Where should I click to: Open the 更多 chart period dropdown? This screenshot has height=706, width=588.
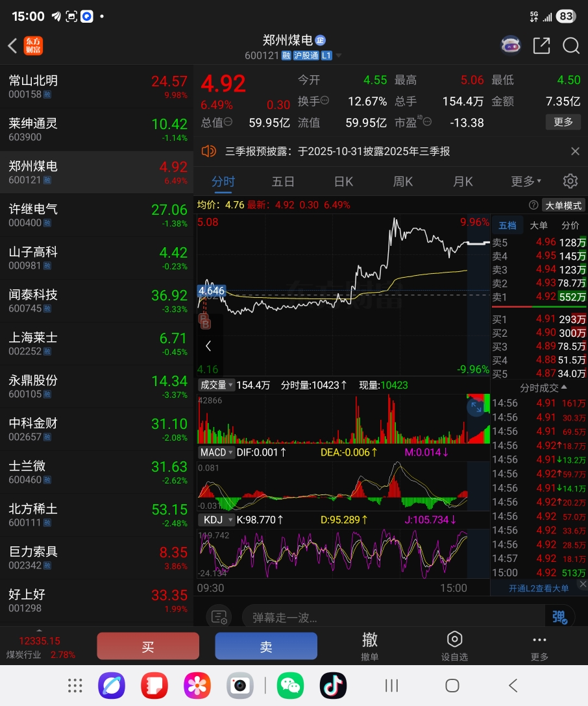[526, 182]
